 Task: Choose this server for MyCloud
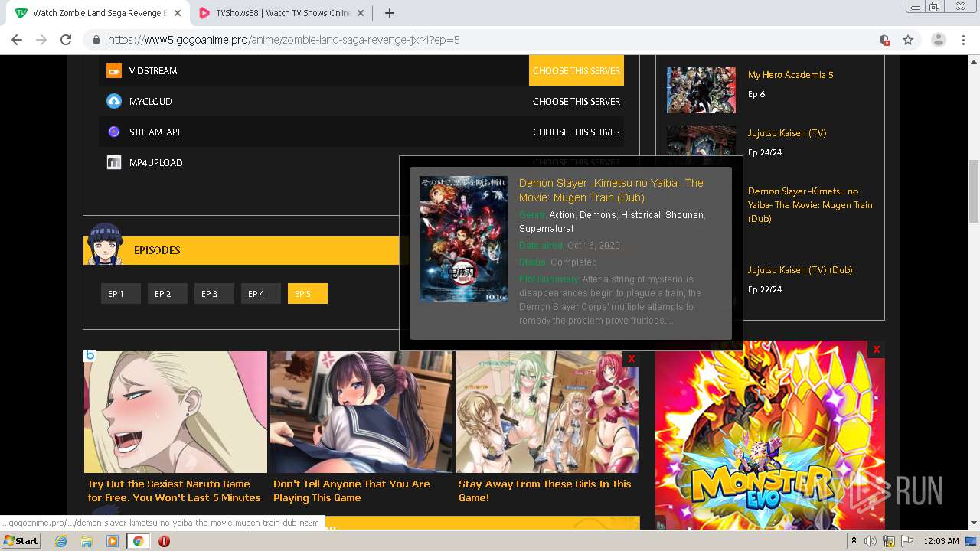coord(577,101)
